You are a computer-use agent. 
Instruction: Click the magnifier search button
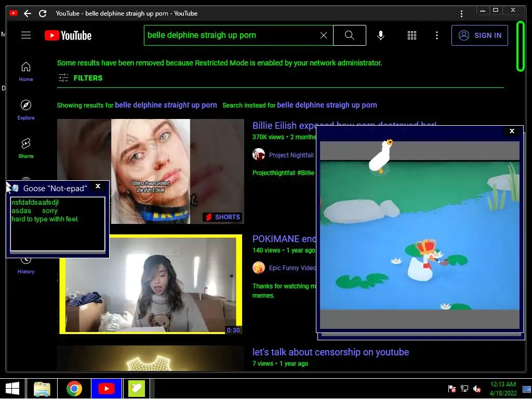350,35
